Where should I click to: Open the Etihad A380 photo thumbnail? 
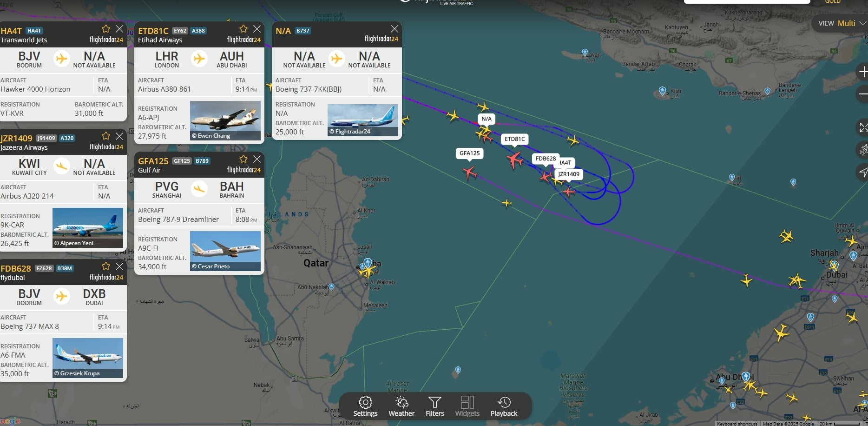pyautogui.click(x=225, y=120)
